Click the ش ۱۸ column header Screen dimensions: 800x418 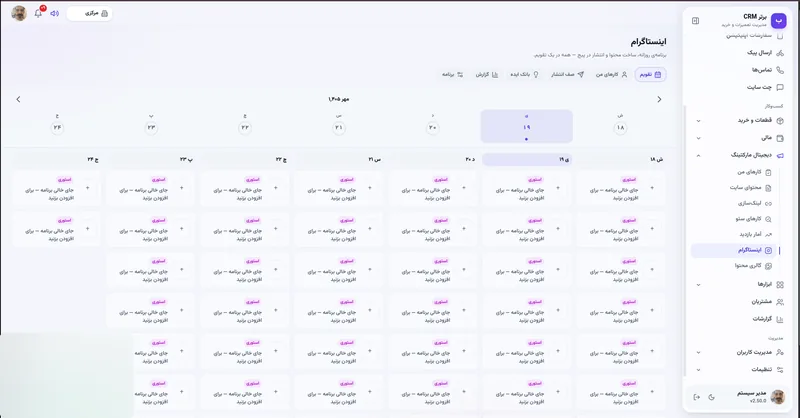(x=621, y=160)
